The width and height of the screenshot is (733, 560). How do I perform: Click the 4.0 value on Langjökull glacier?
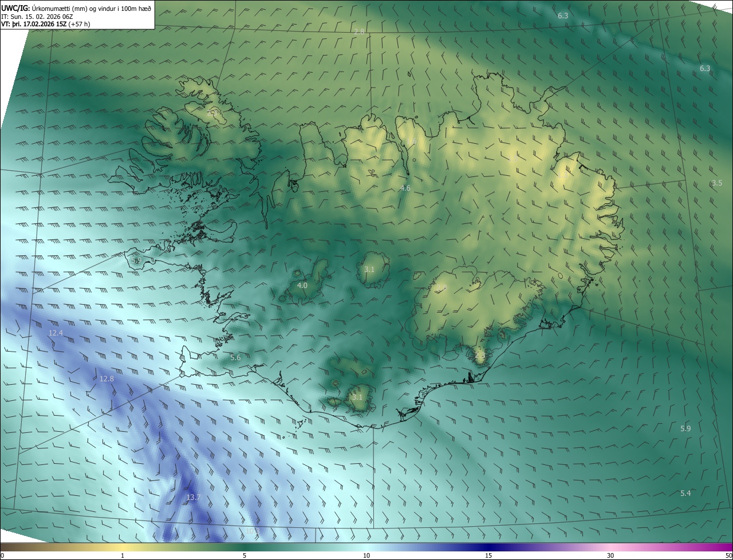pyautogui.click(x=302, y=285)
